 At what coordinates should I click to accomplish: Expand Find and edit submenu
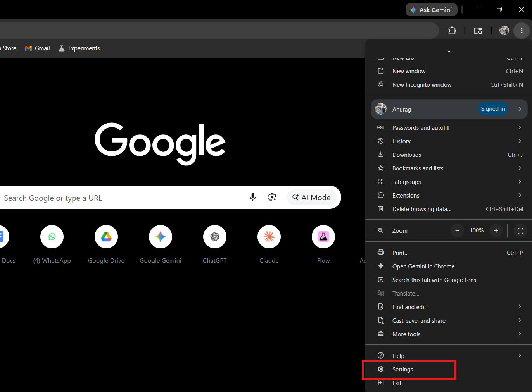pos(449,307)
